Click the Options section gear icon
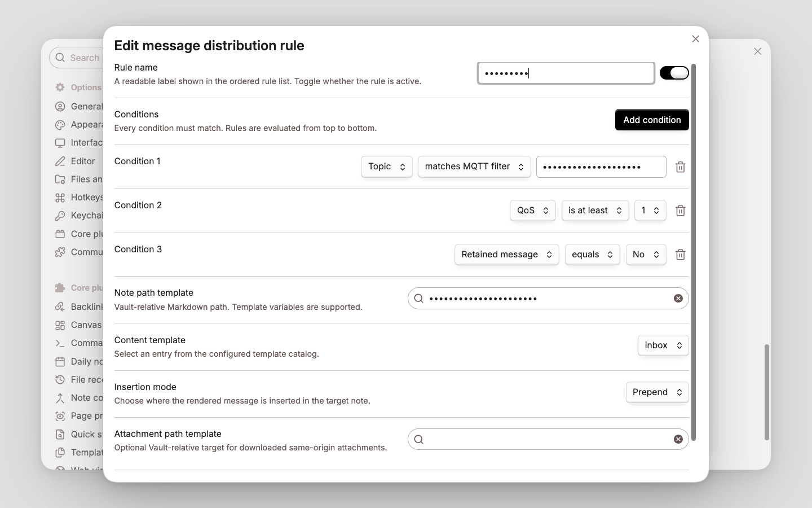This screenshot has height=508, width=812. pyautogui.click(x=60, y=87)
